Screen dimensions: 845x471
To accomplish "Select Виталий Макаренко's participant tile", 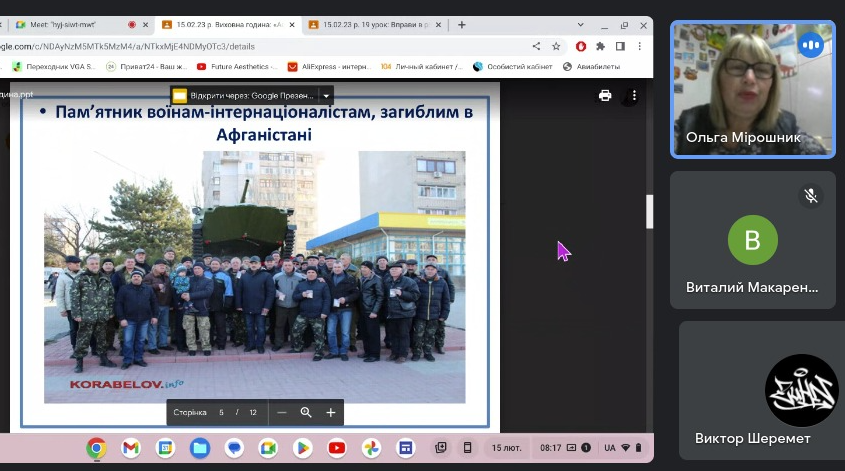I will pos(753,240).
